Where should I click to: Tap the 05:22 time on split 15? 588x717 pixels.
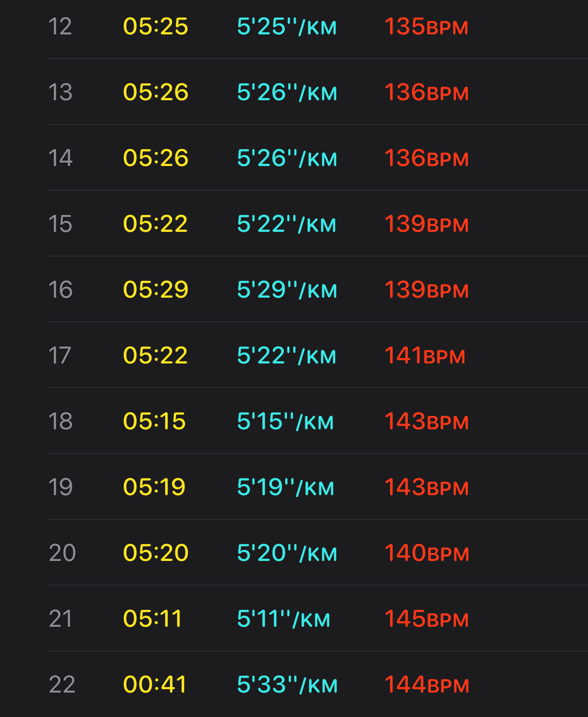156,224
